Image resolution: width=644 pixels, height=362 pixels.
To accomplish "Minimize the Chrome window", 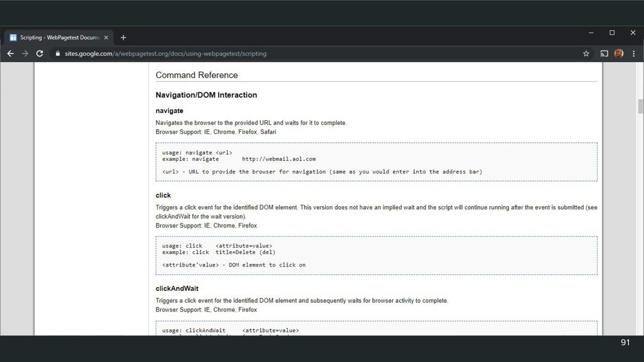I will (591, 33).
